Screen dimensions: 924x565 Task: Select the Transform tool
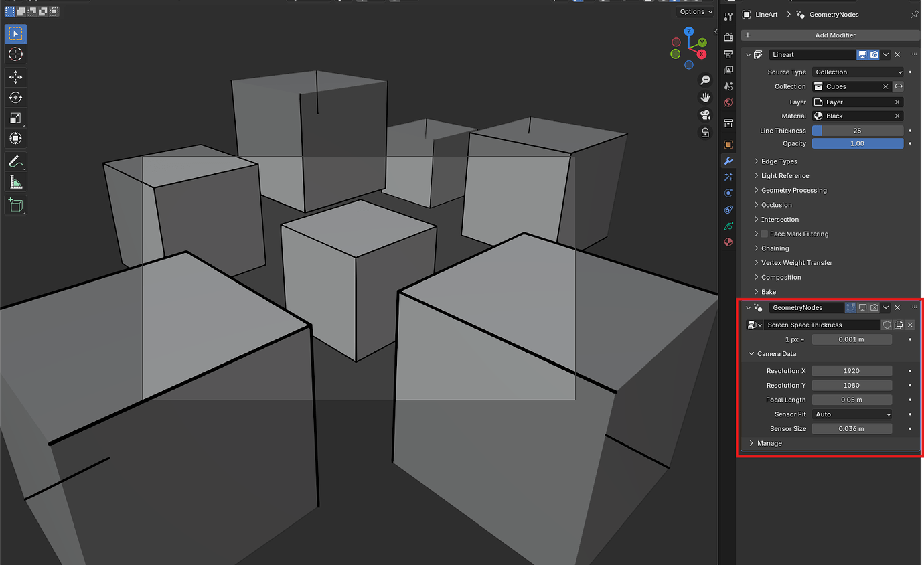click(x=16, y=138)
